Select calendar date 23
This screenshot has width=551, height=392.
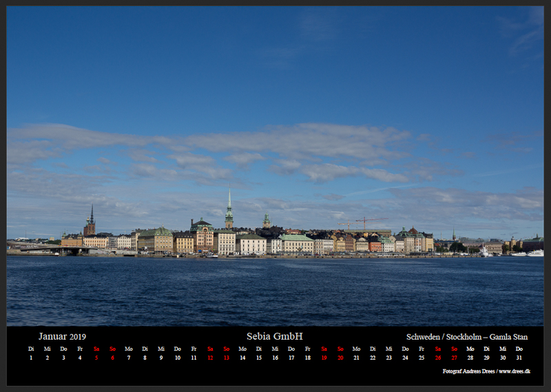(388, 358)
